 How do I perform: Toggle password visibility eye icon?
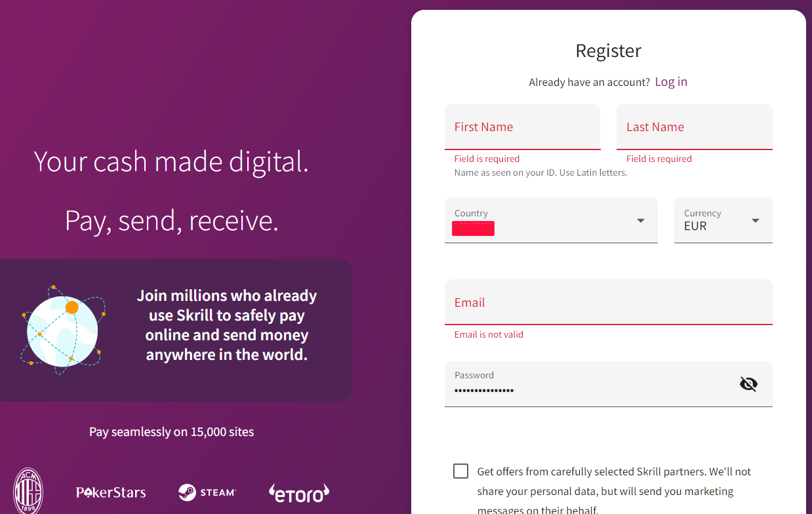click(748, 384)
